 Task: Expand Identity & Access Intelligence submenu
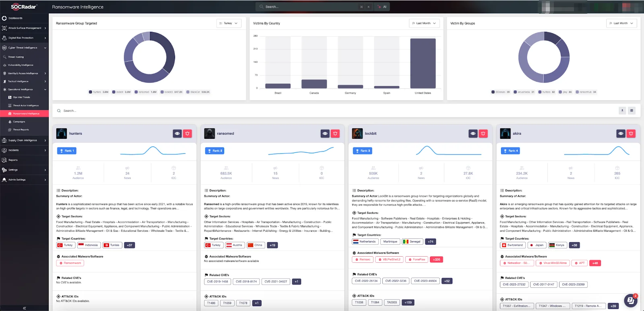24,73
